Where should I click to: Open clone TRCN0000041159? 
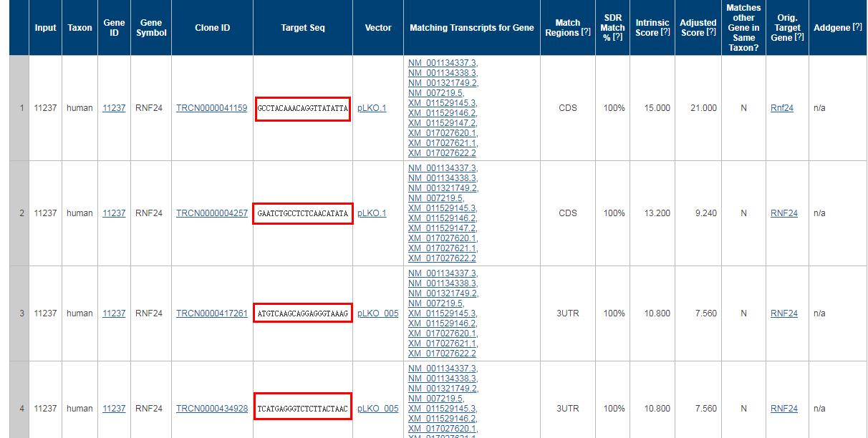(x=211, y=108)
